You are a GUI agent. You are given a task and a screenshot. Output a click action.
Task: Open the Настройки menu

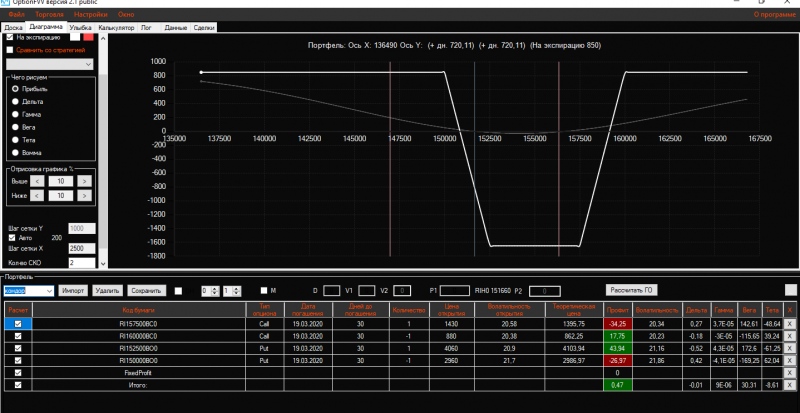[x=90, y=15]
